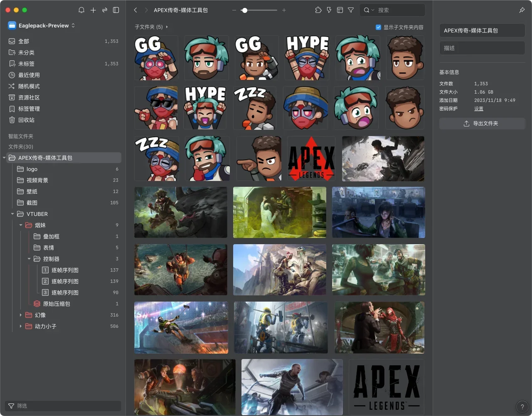Open the plugin puzzle icon
The height and width of the screenshot is (416, 532).
point(318,10)
